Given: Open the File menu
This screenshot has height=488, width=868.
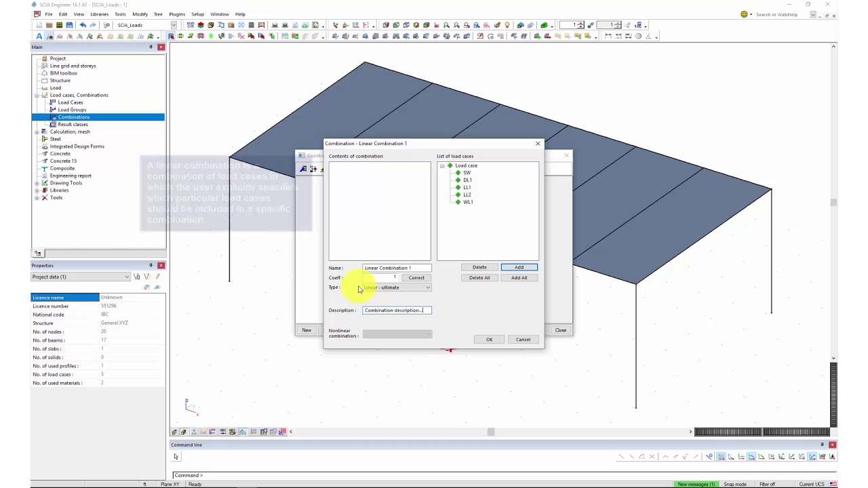Looking at the screenshot, I should (x=49, y=14).
